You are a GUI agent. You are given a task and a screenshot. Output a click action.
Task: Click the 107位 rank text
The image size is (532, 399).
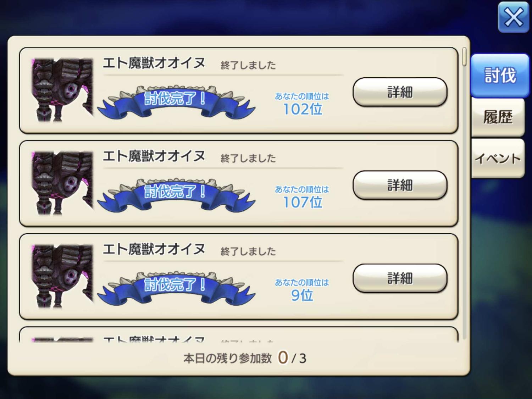302,202
